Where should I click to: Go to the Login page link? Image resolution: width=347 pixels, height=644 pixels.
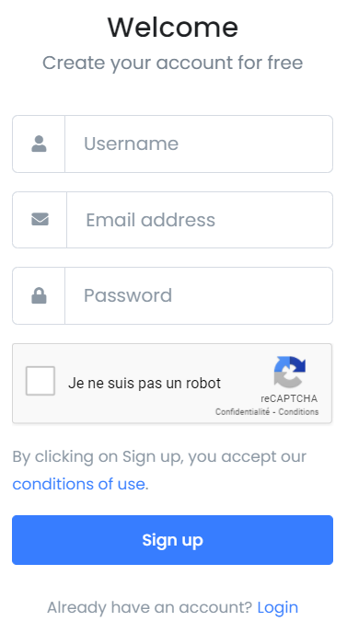point(278,607)
